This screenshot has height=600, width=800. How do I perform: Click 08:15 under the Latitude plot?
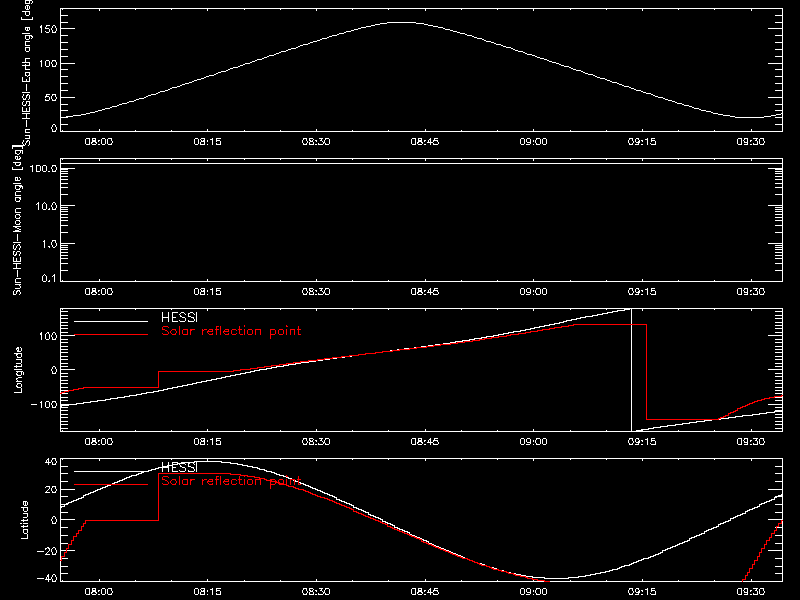click(x=207, y=592)
